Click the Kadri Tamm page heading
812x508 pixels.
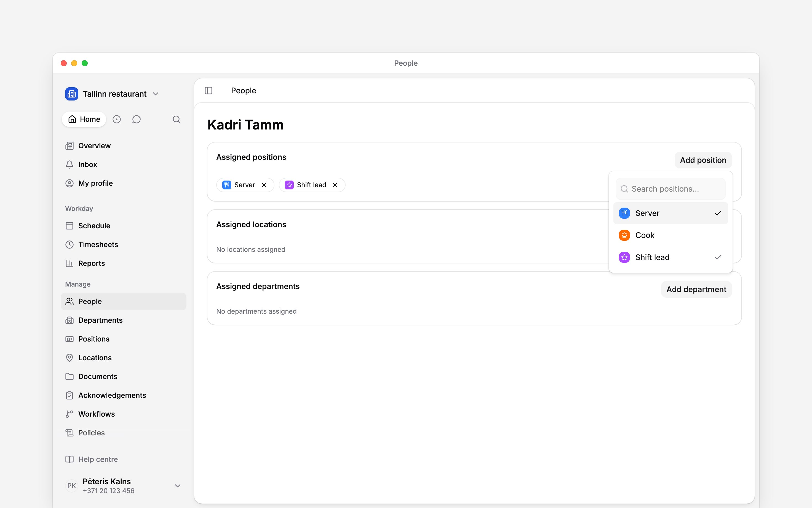(x=245, y=125)
